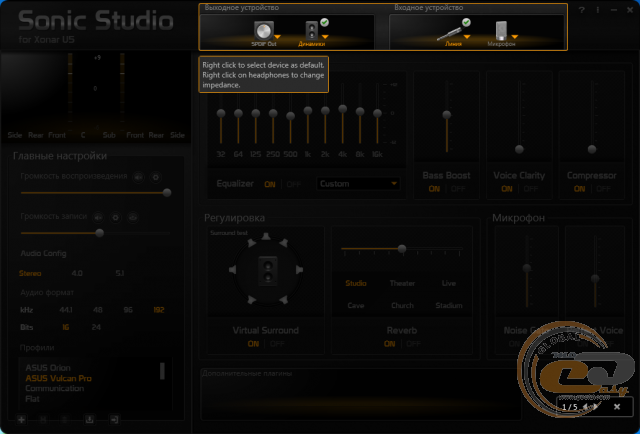Select 4.0 audio config

click(x=77, y=273)
